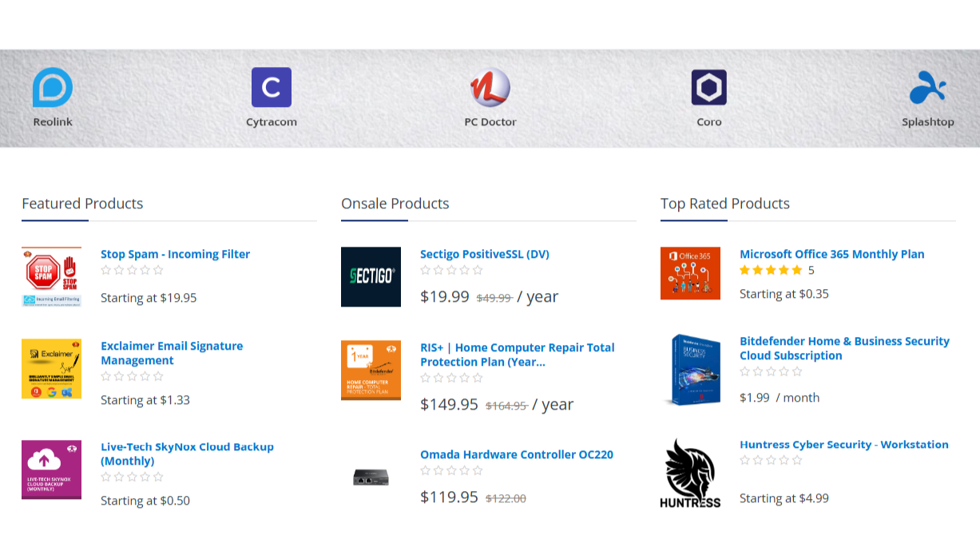980x551 pixels.
Task: Click the Starting at $0.50 price
Action: tap(145, 501)
